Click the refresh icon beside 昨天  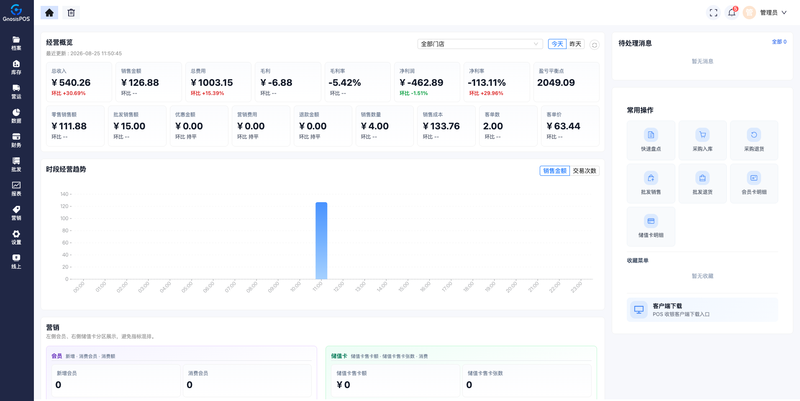tap(594, 45)
